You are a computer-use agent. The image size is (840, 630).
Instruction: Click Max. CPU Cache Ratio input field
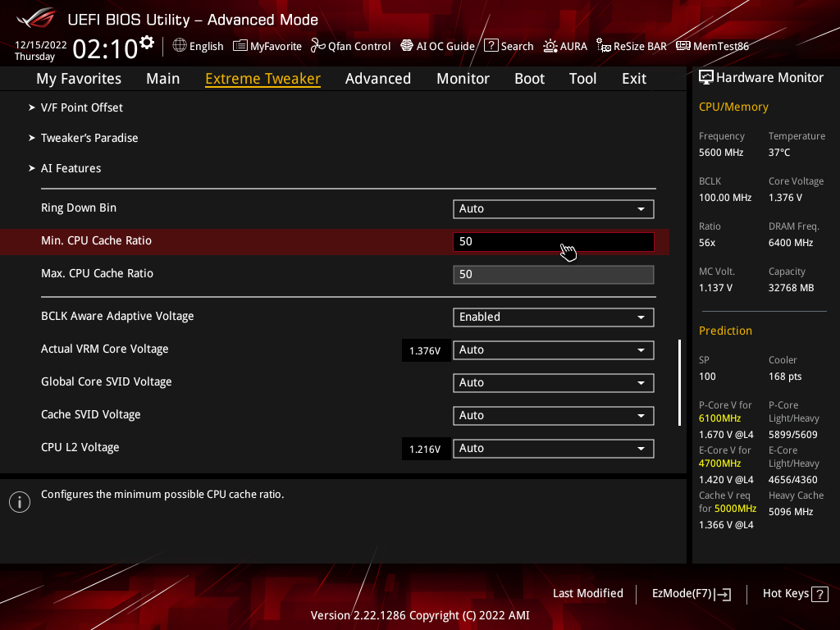click(x=554, y=274)
